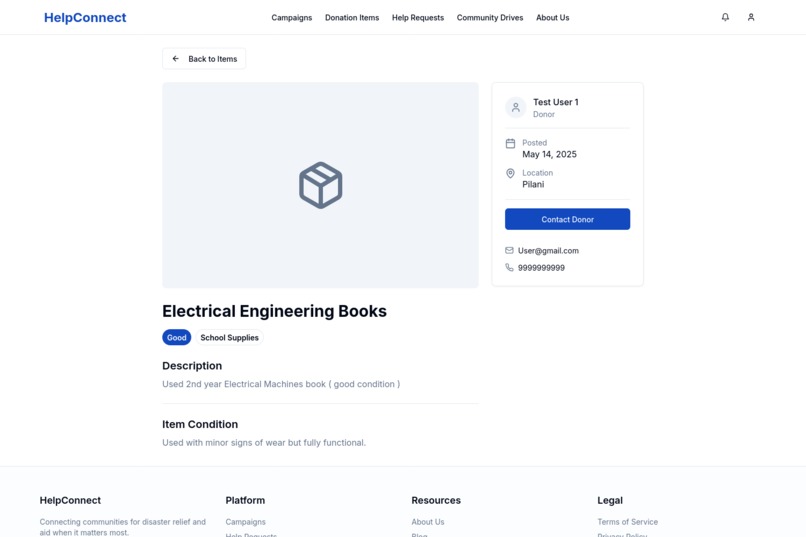
Task: Click the Used 2nd year description text
Action: [x=281, y=384]
